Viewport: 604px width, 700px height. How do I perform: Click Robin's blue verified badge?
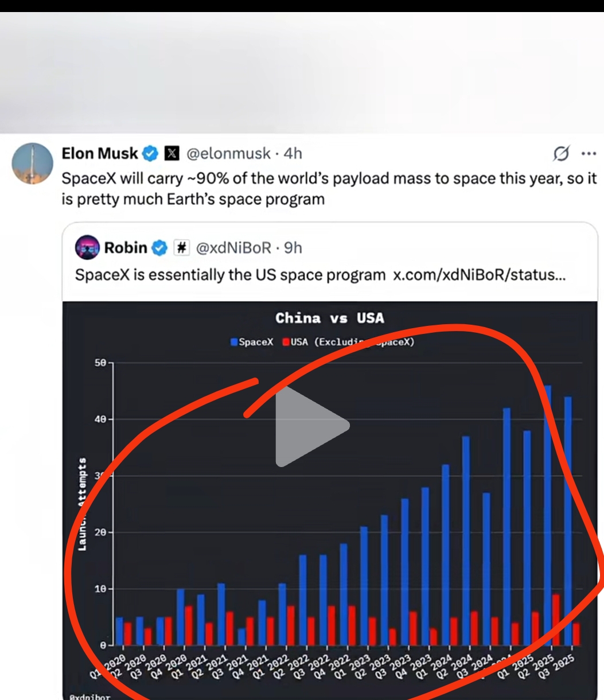pos(161,248)
